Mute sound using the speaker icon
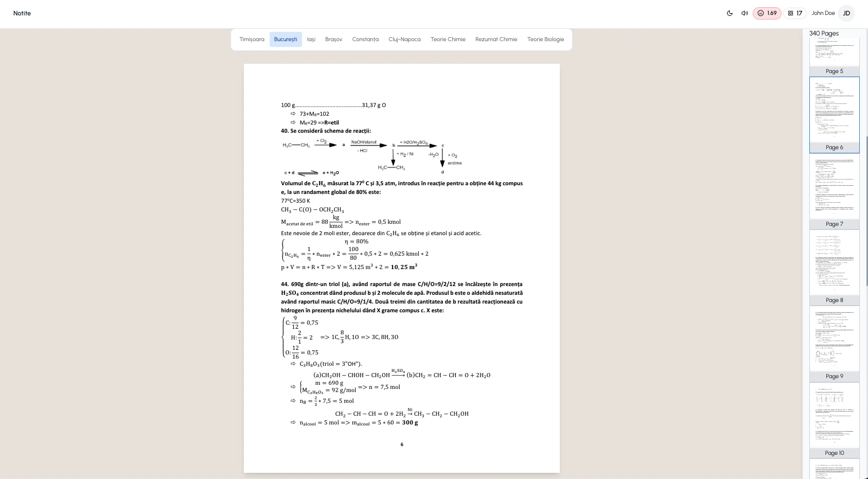 [745, 13]
